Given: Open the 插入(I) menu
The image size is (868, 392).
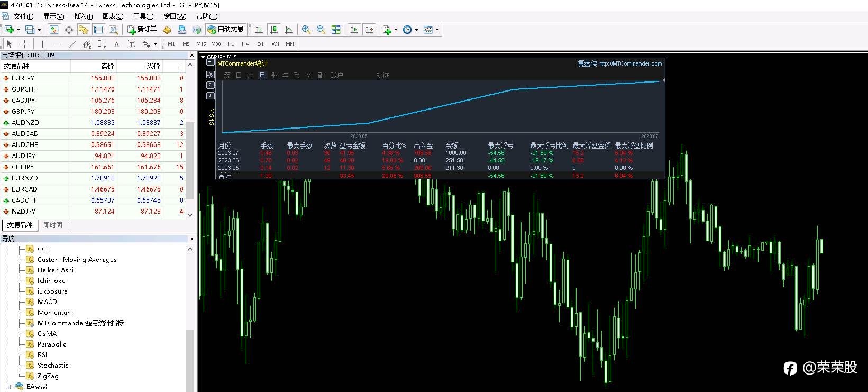Looking at the screenshot, I should 83,16.
